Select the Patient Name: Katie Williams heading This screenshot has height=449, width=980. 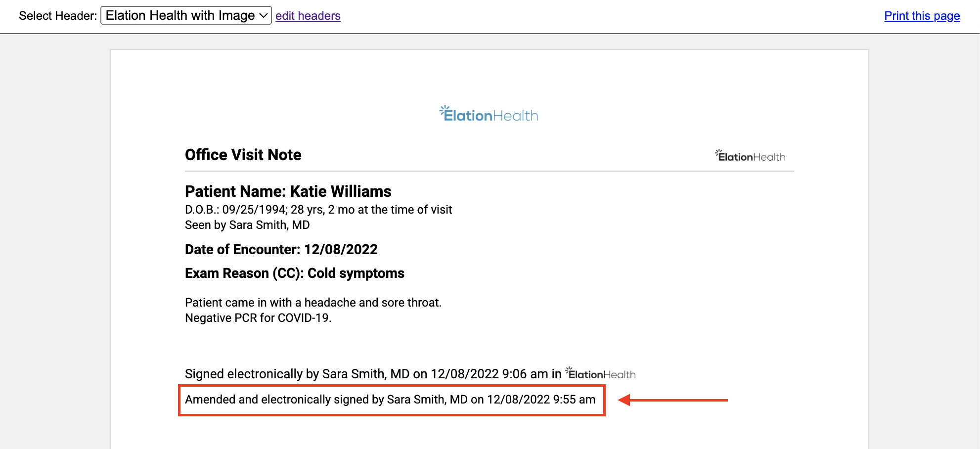click(288, 191)
